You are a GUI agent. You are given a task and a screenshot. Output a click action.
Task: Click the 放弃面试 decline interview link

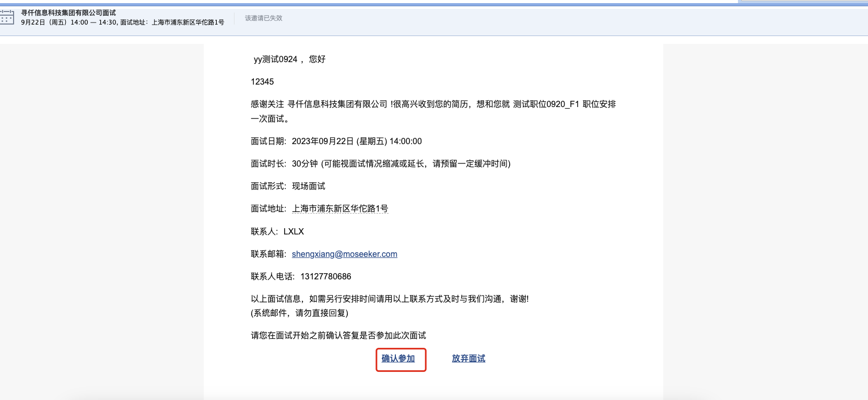point(468,358)
